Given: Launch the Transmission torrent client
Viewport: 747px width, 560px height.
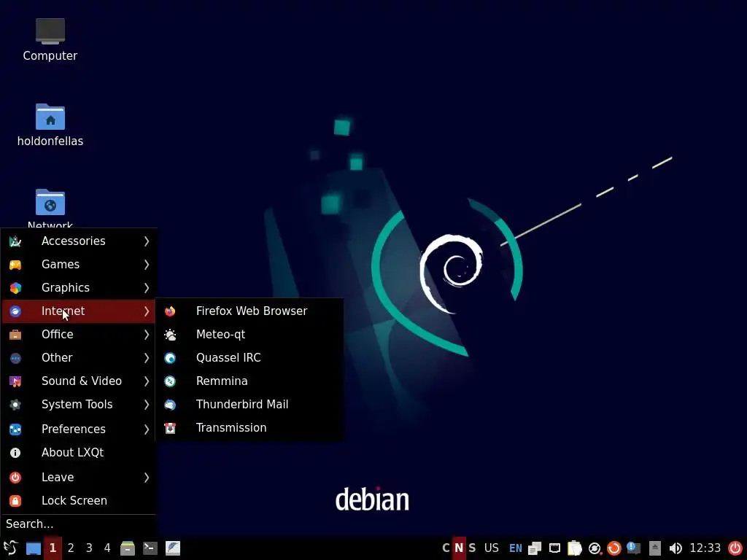Looking at the screenshot, I should pyautogui.click(x=249, y=427).
